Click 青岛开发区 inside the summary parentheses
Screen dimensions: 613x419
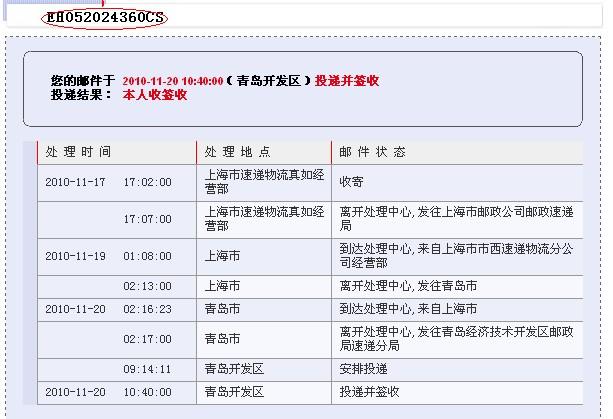click(269, 81)
